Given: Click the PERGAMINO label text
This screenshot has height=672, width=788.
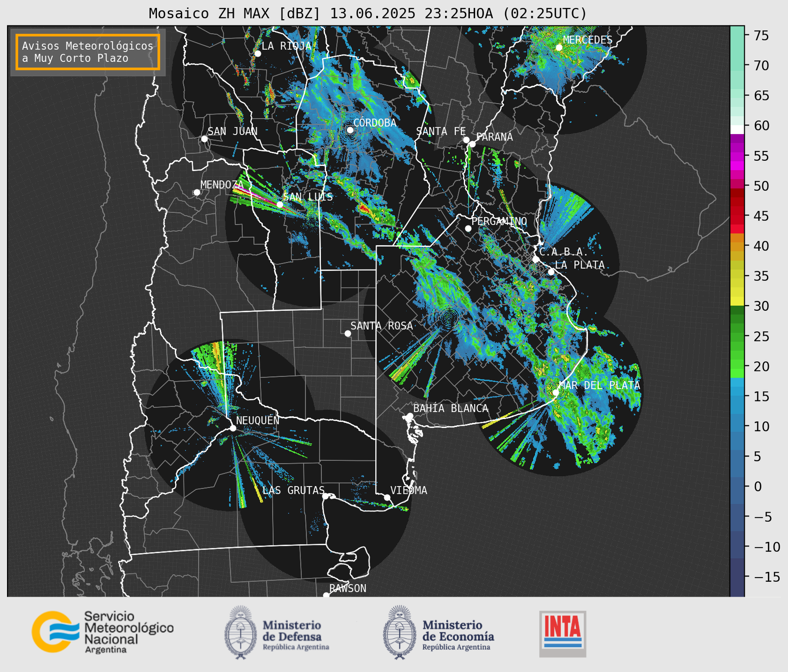Looking at the screenshot, I should tap(499, 222).
